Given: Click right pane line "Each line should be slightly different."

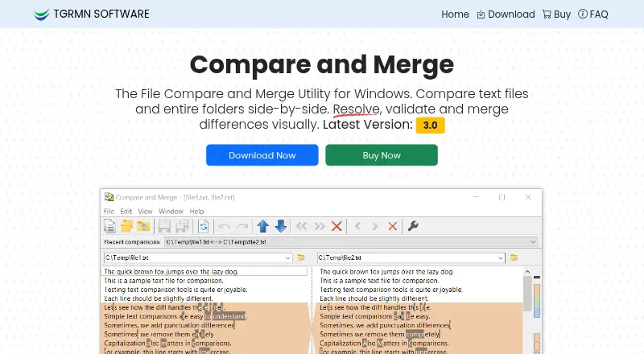Looking at the screenshot, I should coord(374,298).
